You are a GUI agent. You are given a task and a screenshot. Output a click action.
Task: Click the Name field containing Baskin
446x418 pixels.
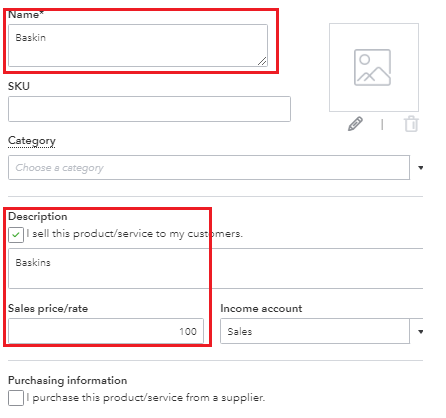click(x=138, y=45)
